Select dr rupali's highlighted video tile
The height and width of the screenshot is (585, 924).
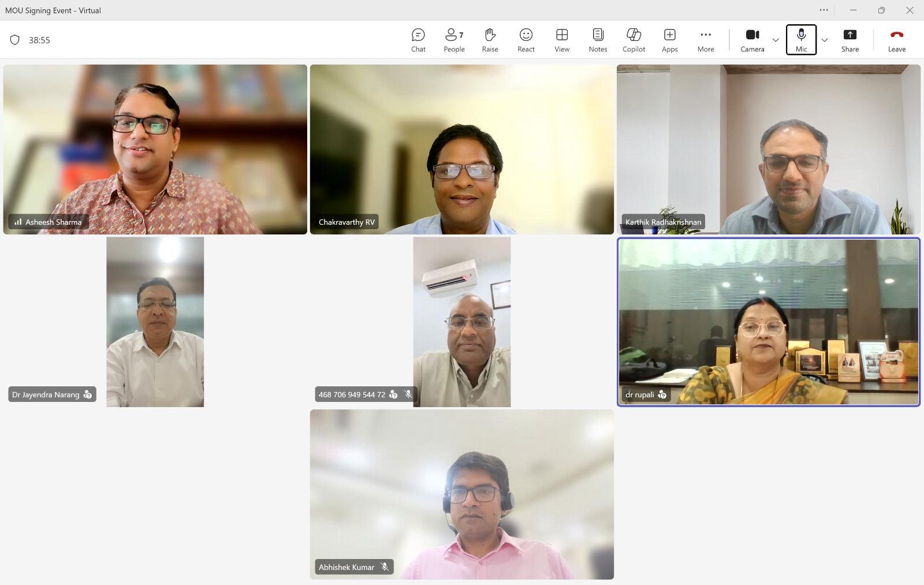(768, 322)
